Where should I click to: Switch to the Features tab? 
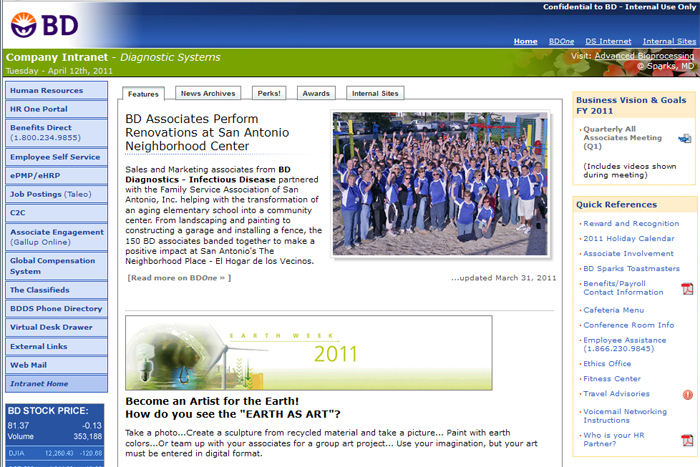(x=143, y=94)
